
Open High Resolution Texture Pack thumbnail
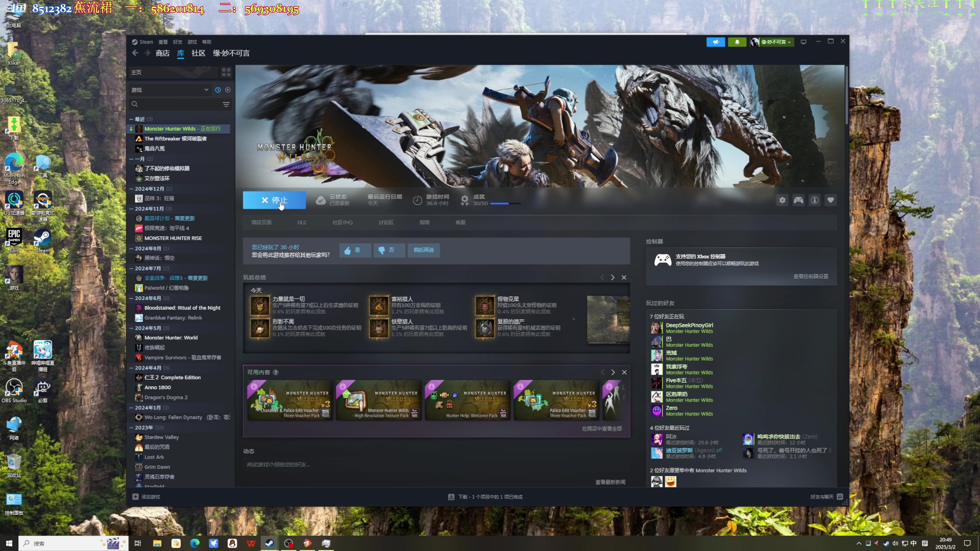pyautogui.click(x=379, y=399)
